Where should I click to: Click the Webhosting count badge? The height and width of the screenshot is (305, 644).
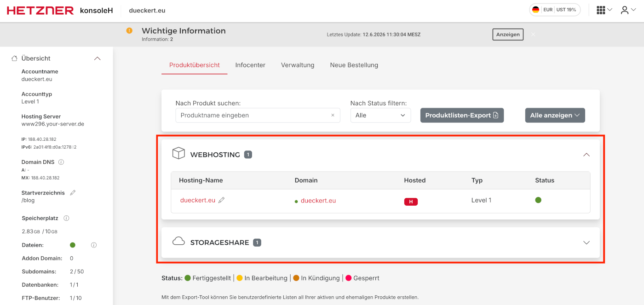tap(248, 155)
